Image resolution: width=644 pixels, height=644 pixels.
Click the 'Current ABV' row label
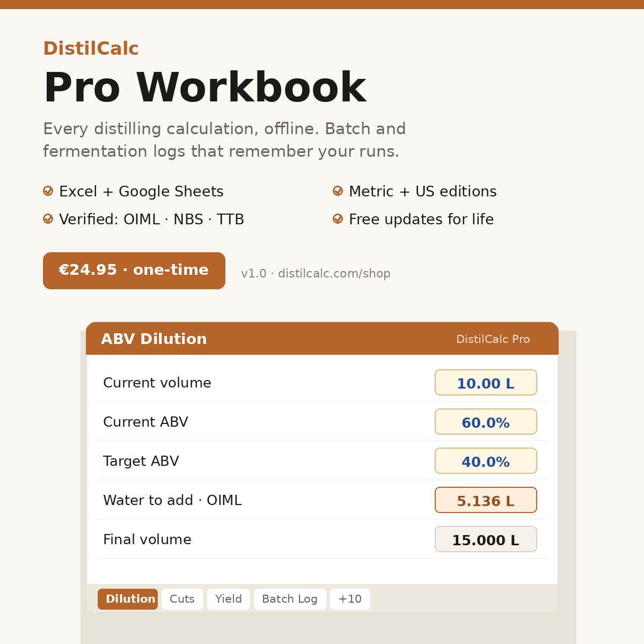coord(145,422)
